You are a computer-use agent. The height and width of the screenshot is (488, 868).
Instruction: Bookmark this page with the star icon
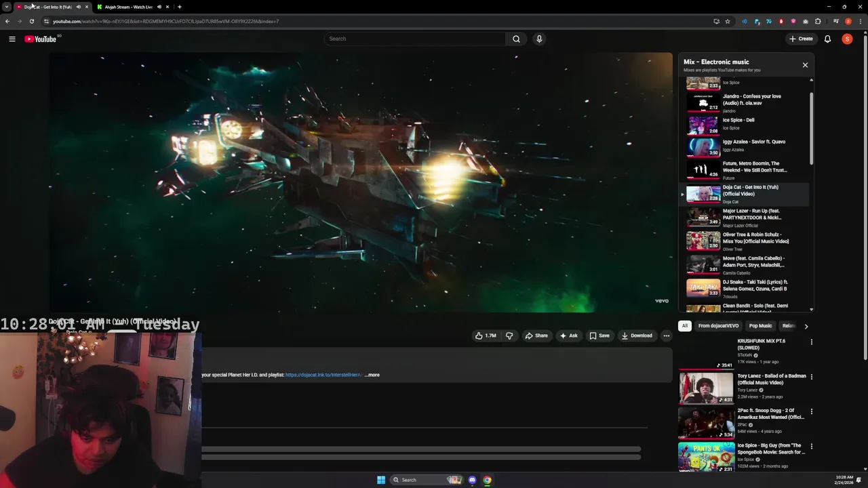click(728, 21)
